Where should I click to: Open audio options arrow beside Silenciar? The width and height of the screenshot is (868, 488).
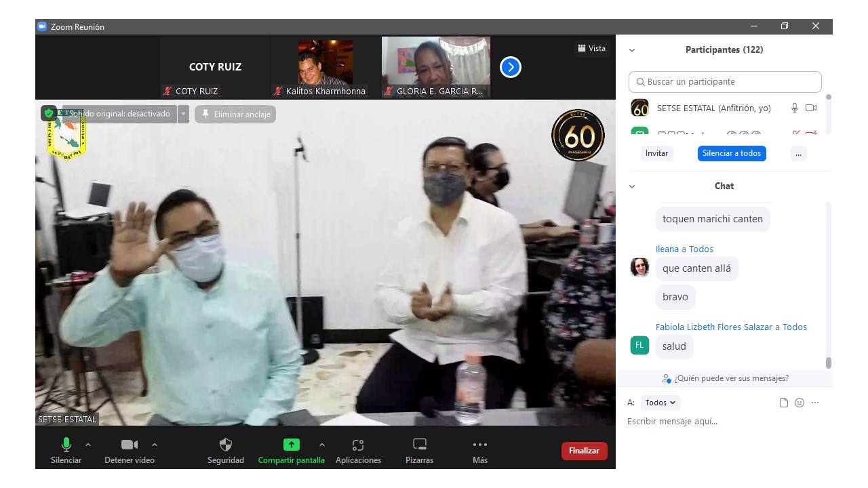pyautogui.click(x=88, y=445)
